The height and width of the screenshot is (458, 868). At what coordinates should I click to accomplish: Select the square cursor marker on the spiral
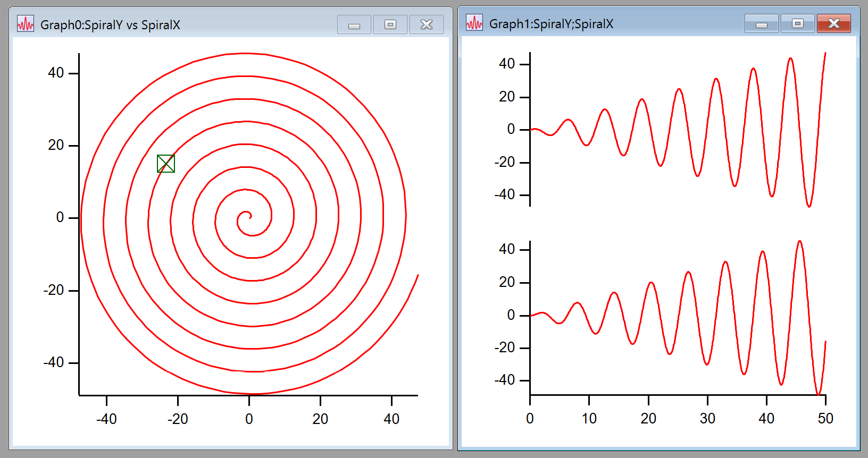pos(166,164)
